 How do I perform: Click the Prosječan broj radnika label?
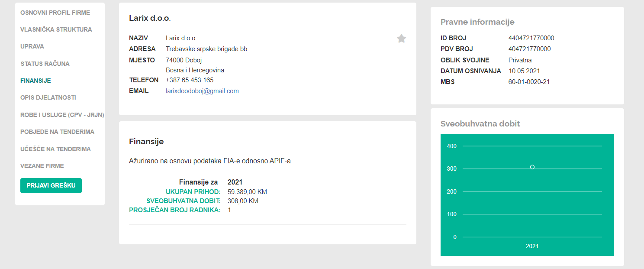(175, 210)
